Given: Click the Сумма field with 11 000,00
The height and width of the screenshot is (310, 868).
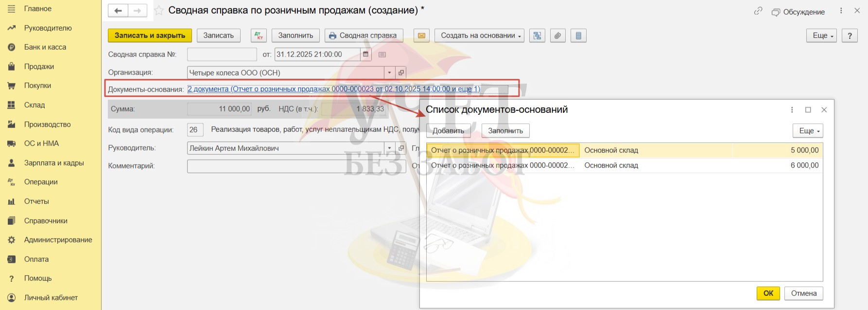Looking at the screenshot, I should [219, 109].
